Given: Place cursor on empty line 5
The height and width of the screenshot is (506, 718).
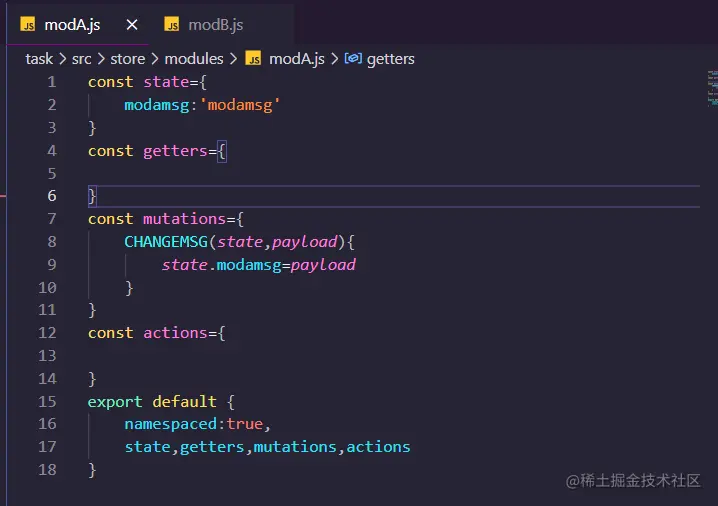Looking at the screenshot, I should click(x=394, y=174).
